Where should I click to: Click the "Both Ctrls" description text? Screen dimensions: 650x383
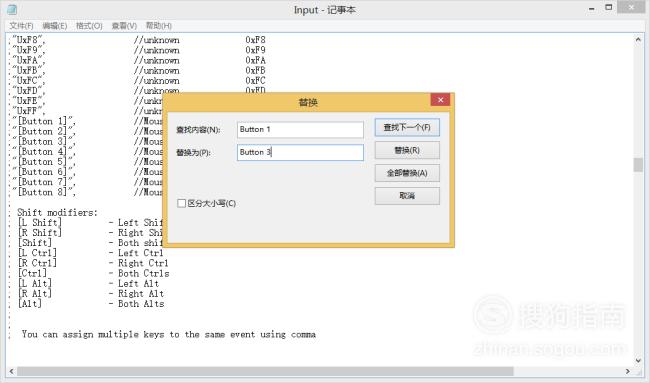coord(143,274)
